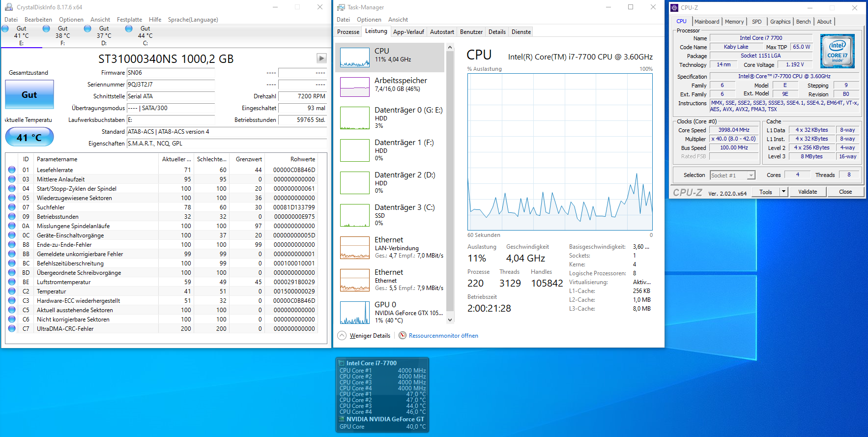Select Ethernet LAN-Verbindung graph thumbnail
Screen dimensions: 868x437
coord(355,248)
